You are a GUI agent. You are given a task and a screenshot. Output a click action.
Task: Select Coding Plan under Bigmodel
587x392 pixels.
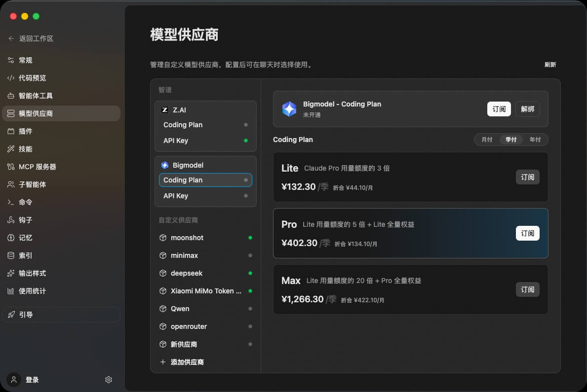pyautogui.click(x=205, y=180)
